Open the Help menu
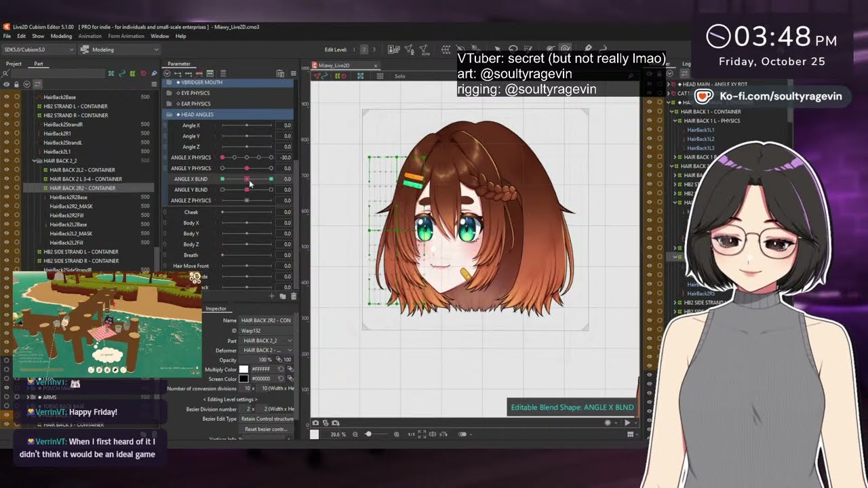 181,36
